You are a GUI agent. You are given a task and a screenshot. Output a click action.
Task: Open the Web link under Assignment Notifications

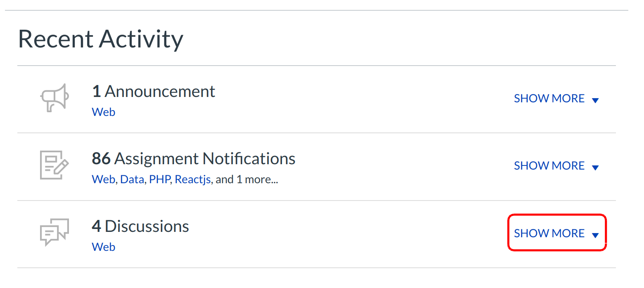(x=103, y=179)
